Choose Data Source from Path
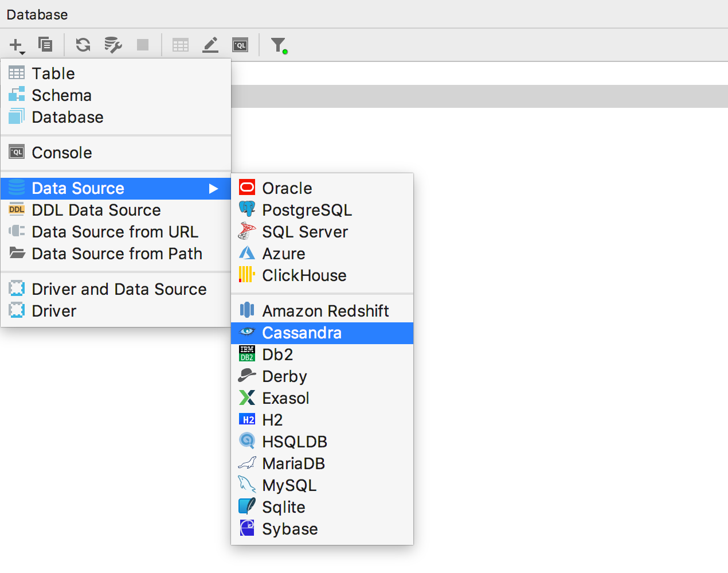The height and width of the screenshot is (573, 728). [x=116, y=254]
